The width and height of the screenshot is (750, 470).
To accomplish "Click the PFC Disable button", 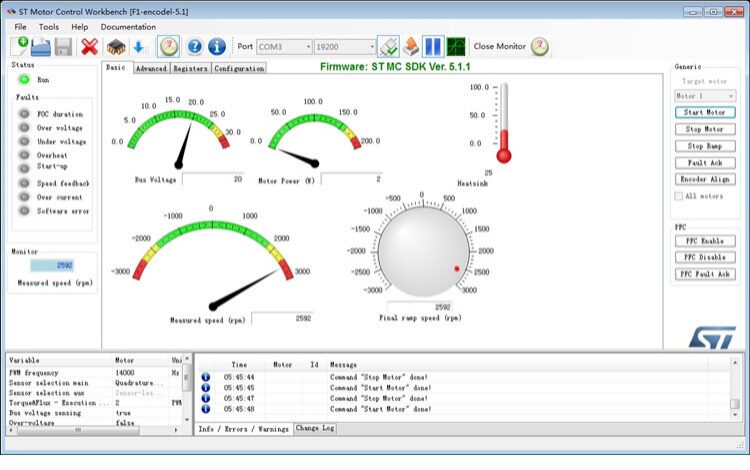I will 705,257.
